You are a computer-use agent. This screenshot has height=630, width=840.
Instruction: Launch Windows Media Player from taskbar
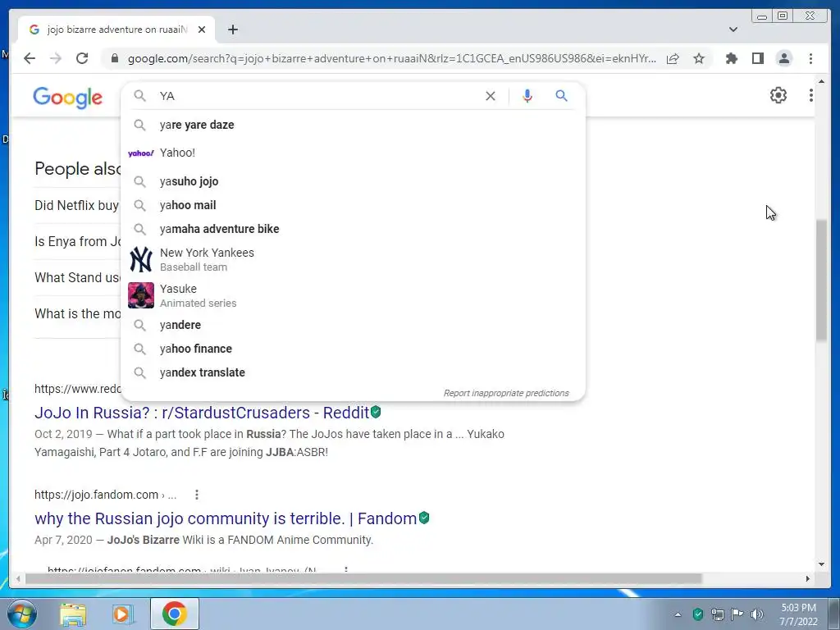coord(122,614)
